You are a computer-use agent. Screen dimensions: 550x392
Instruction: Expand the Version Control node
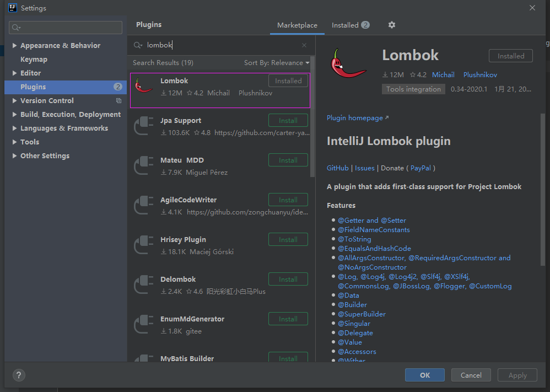click(x=14, y=101)
